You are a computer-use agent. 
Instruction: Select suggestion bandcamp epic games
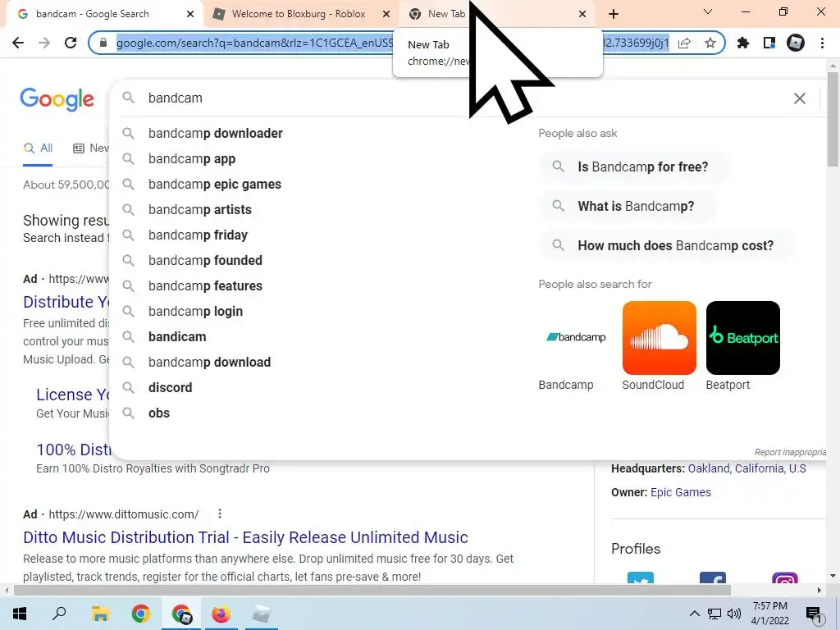click(215, 184)
